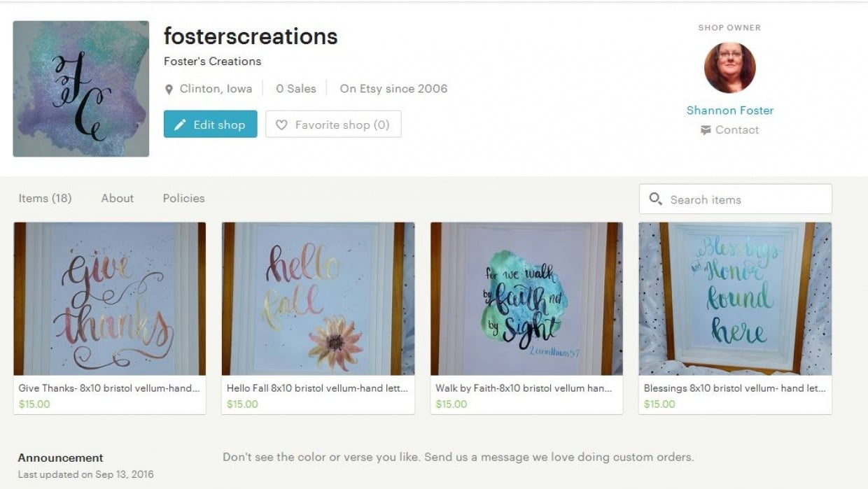Click the Edit shop button
This screenshot has width=868, height=489.
coord(210,124)
